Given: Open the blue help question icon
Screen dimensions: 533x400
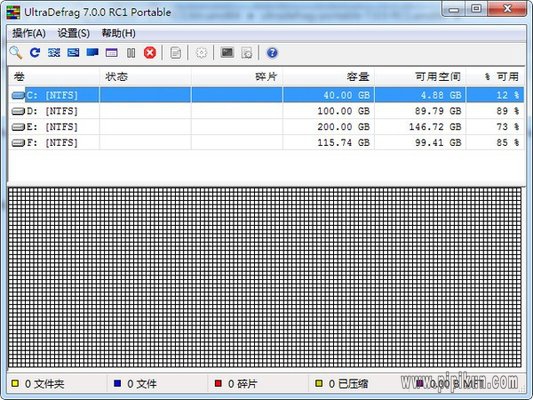Looking at the screenshot, I should coord(272,53).
